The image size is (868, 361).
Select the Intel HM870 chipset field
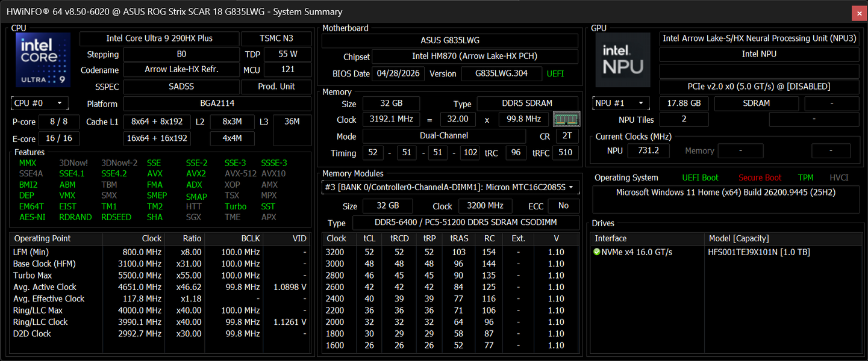point(475,57)
